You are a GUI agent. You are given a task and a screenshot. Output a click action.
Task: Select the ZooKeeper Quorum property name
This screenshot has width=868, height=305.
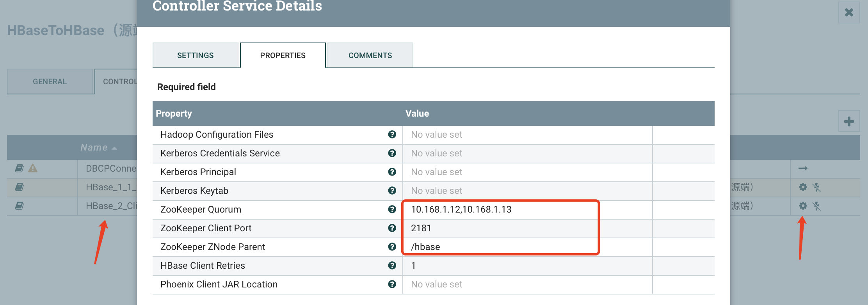(x=201, y=209)
